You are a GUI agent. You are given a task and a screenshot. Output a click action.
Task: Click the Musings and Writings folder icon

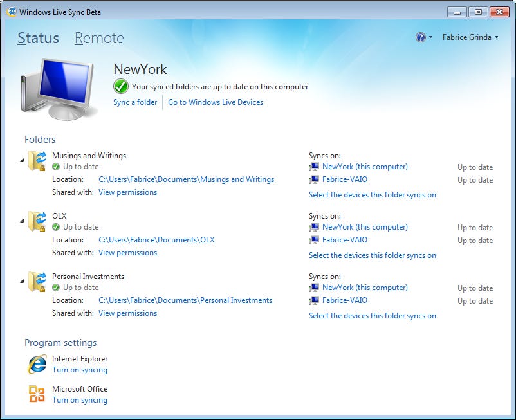[x=37, y=161]
